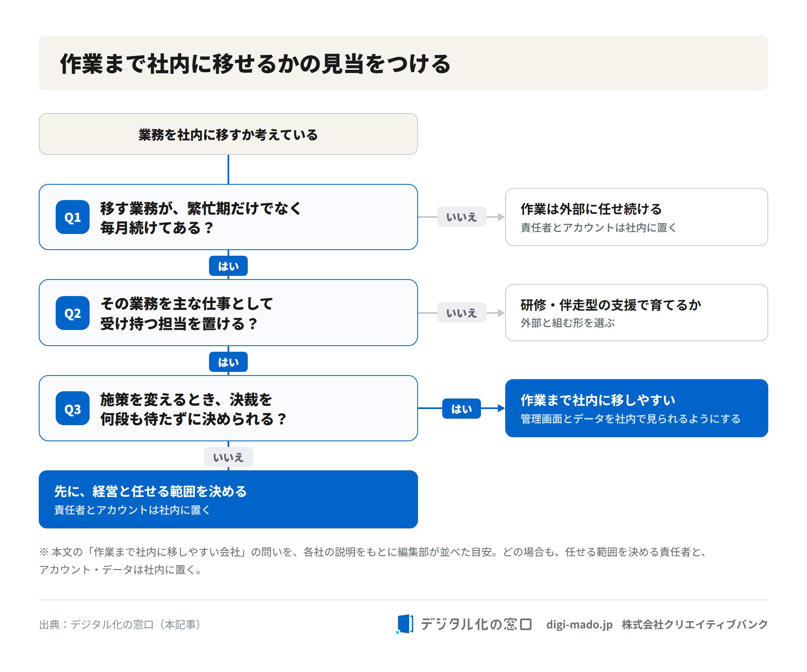Click the Q2 badge icon

point(73,313)
